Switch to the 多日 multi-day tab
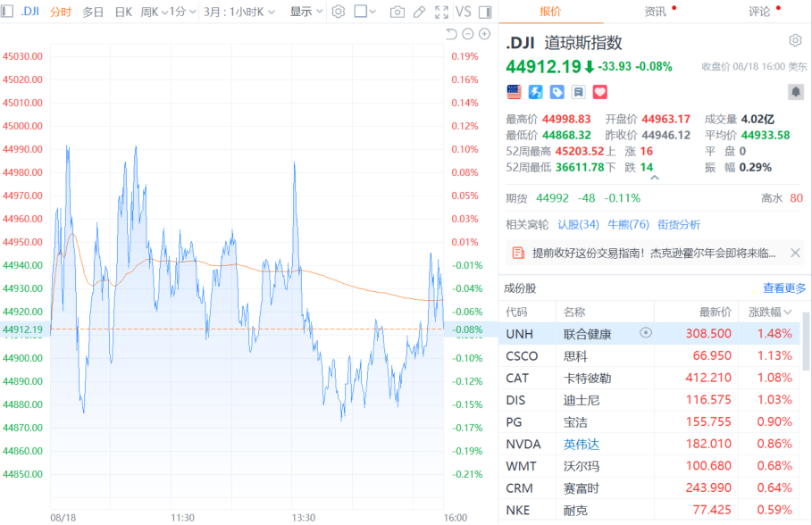The width and height of the screenshot is (812, 525). (x=93, y=12)
